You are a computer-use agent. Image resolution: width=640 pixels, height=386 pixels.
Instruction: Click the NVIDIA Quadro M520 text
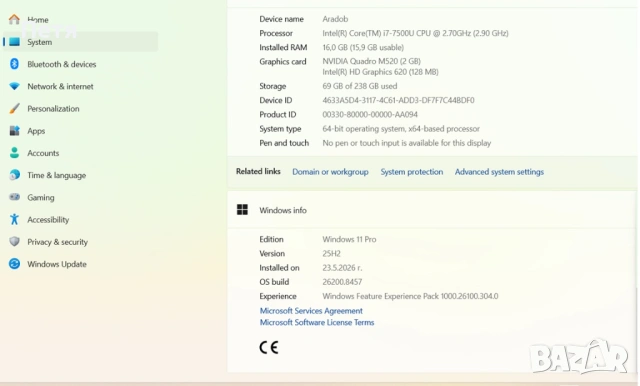(371, 61)
